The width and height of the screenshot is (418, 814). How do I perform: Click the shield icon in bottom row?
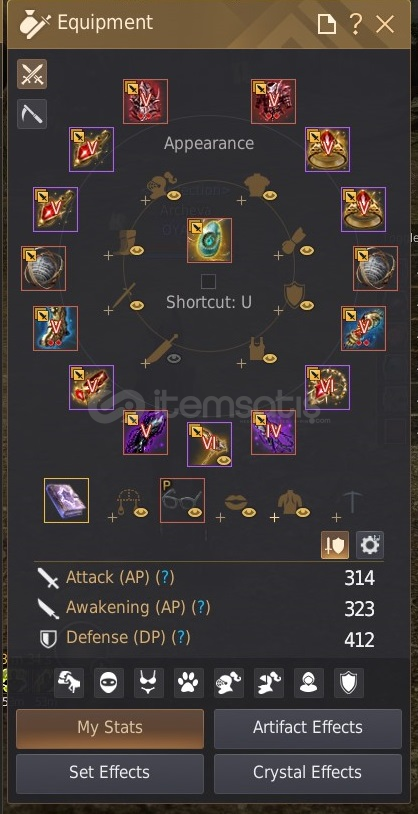point(349,683)
